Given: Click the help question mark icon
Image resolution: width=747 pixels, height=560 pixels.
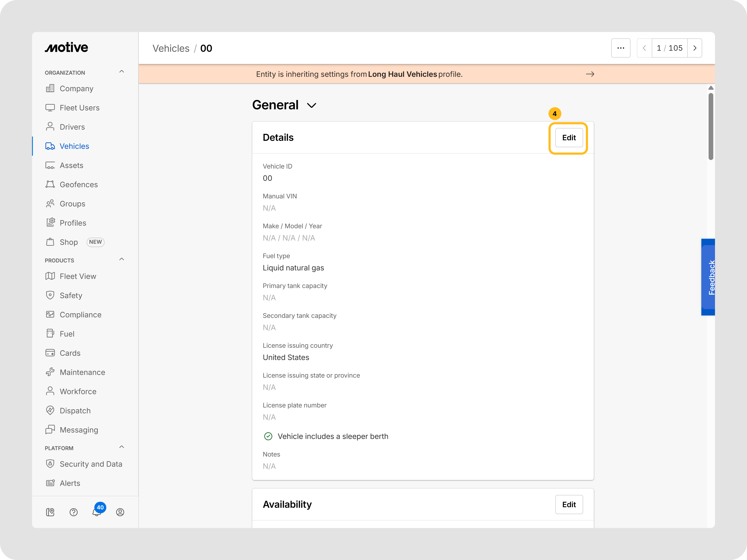Looking at the screenshot, I should tap(74, 512).
